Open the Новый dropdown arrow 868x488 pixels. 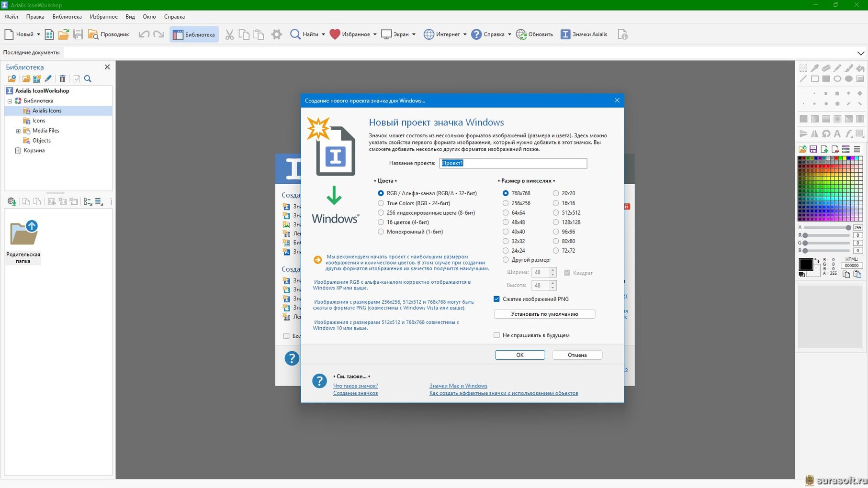coord(38,34)
